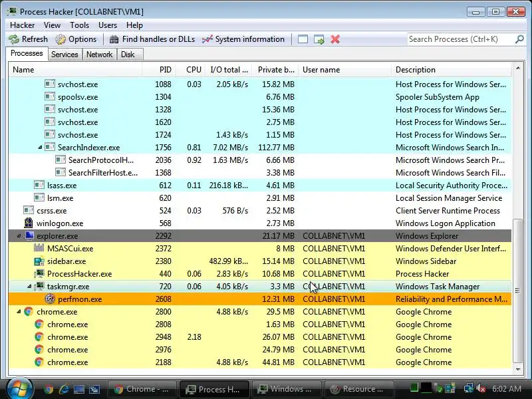
Task: Click the ProcessHacker.exe icon
Action: point(39,274)
